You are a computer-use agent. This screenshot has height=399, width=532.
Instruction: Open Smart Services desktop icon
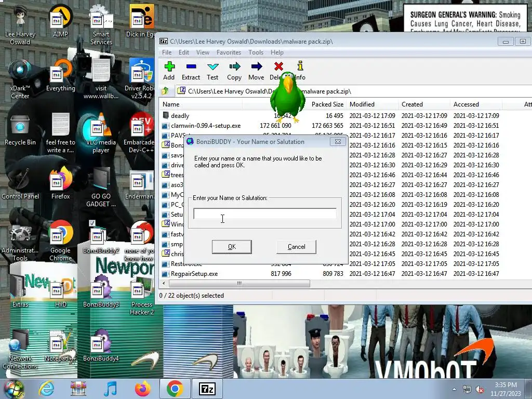(x=101, y=25)
